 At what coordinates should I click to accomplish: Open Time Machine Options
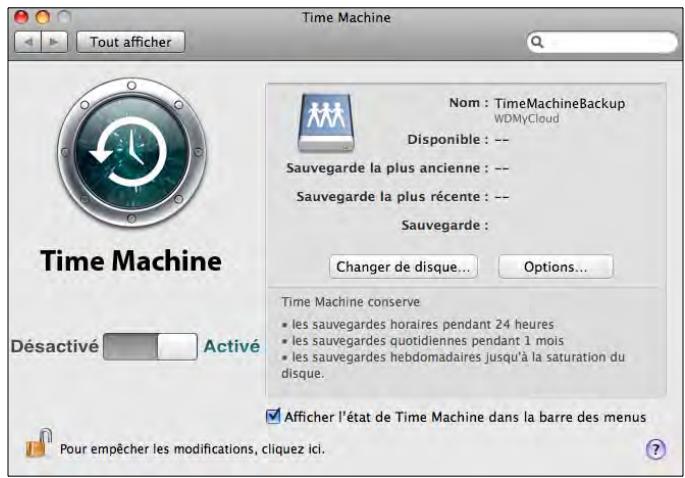pos(556,267)
